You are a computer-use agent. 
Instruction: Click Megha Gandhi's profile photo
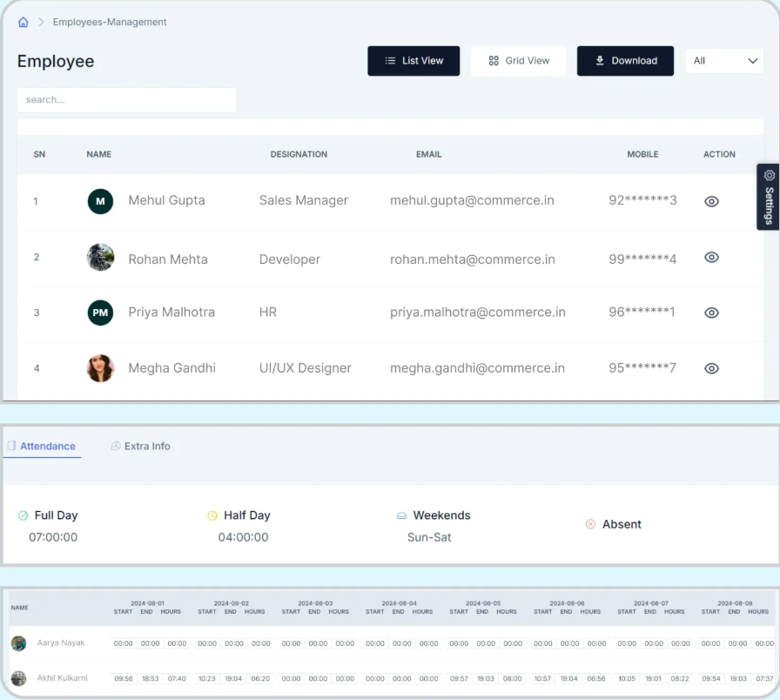[x=100, y=368]
